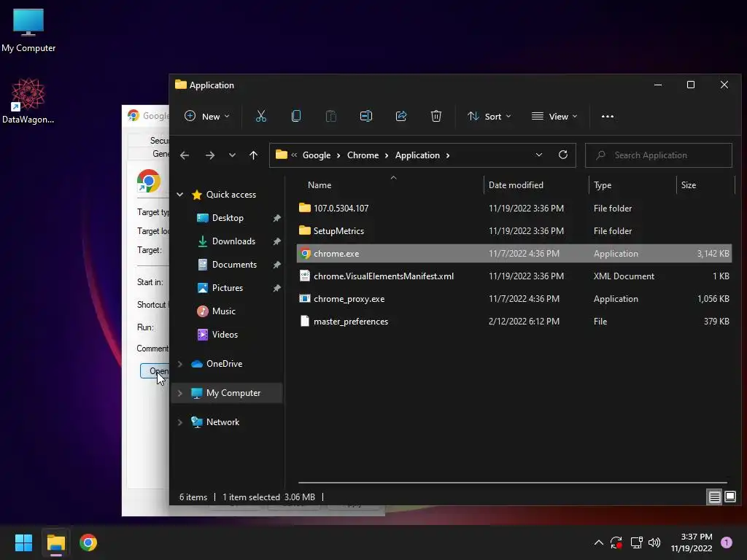Screen dimensions: 747x560
Task: Switch to details view layout icon
Action: point(714,497)
